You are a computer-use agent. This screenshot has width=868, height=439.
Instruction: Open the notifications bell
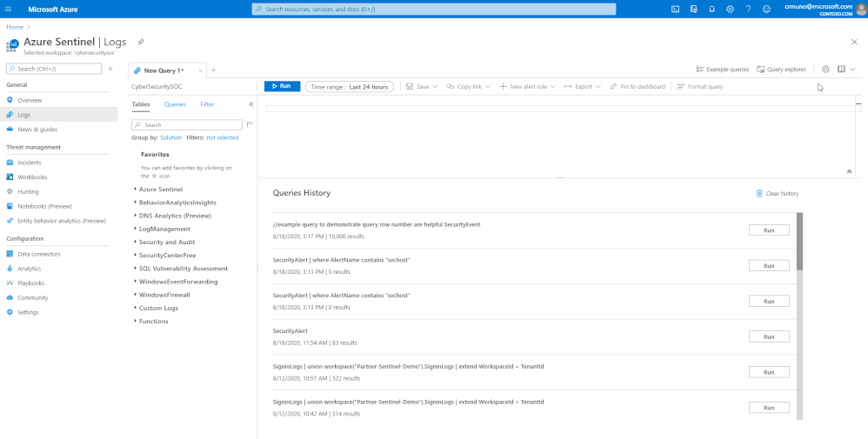[712, 9]
